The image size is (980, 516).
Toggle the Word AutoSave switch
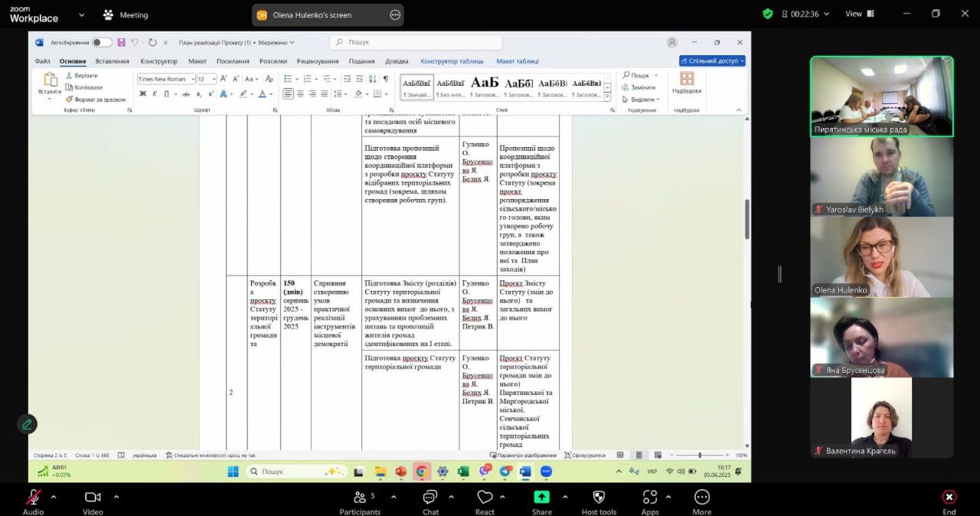102,43
